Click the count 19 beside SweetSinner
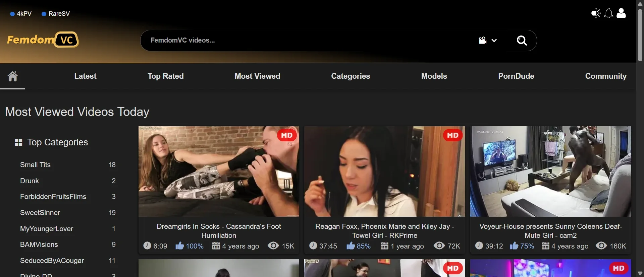Screen dimensions: 644x277 (x=112, y=213)
